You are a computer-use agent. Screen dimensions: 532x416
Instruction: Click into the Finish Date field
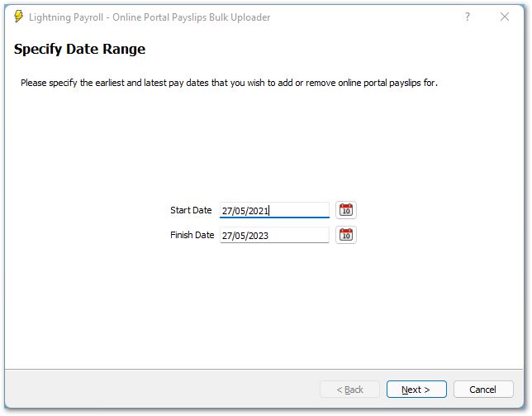click(x=274, y=235)
